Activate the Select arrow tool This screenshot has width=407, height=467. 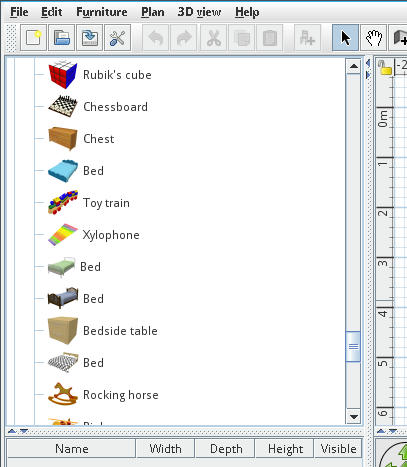[x=345, y=38]
